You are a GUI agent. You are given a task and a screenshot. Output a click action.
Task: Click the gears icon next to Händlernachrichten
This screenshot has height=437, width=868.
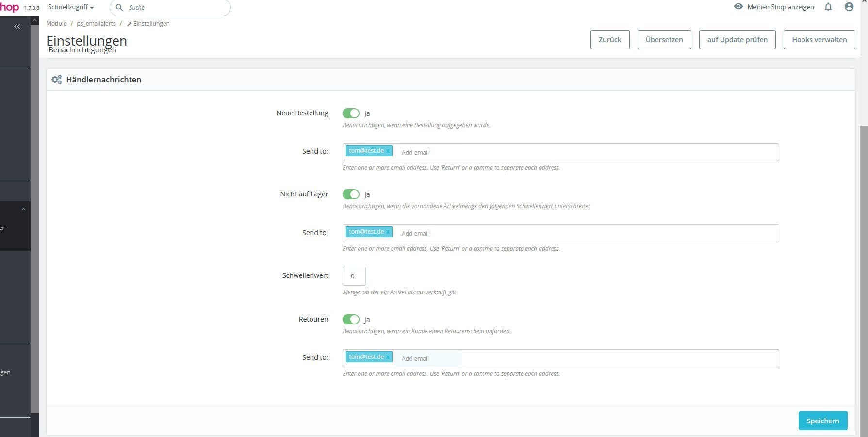[57, 80]
